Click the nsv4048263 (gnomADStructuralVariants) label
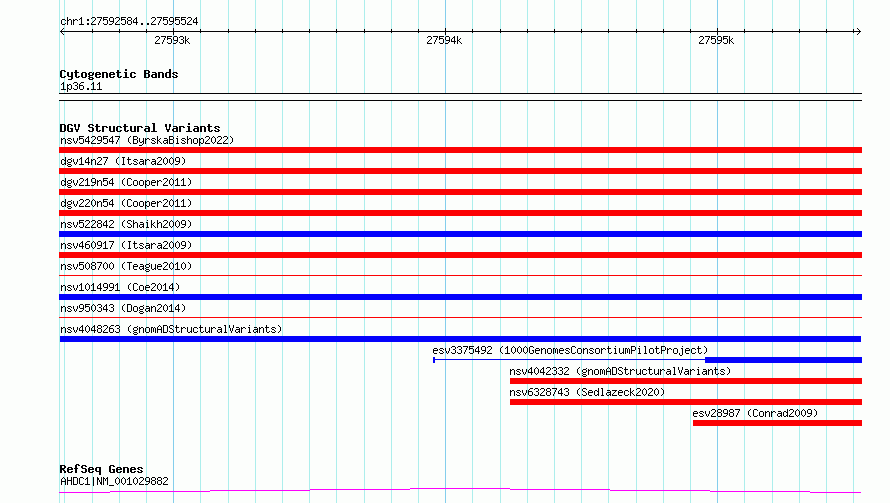Viewport: 890px width, 503px height. click(x=171, y=329)
